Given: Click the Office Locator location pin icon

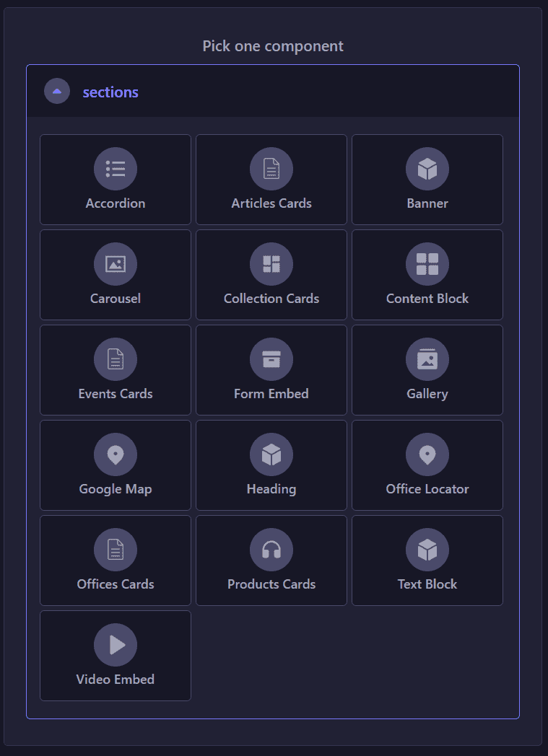Looking at the screenshot, I should tap(427, 454).
